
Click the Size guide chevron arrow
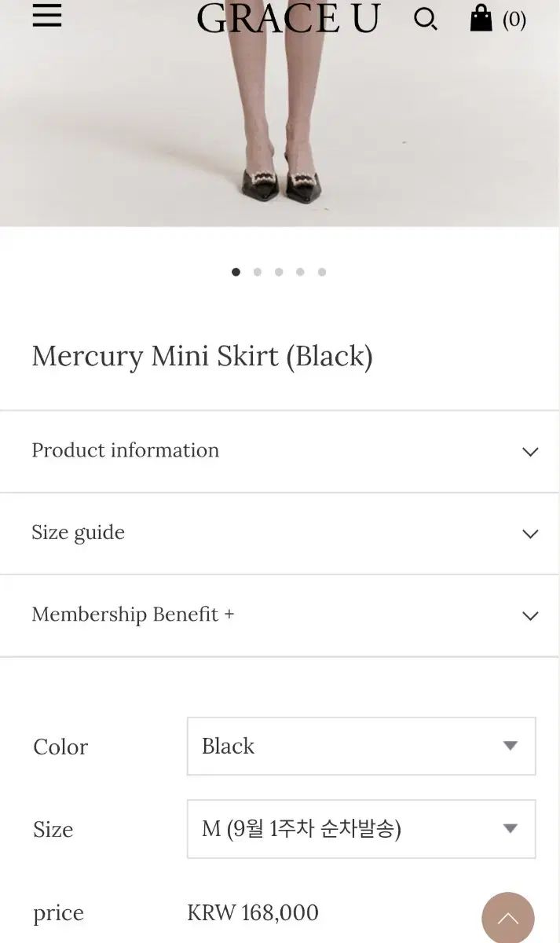530,534
